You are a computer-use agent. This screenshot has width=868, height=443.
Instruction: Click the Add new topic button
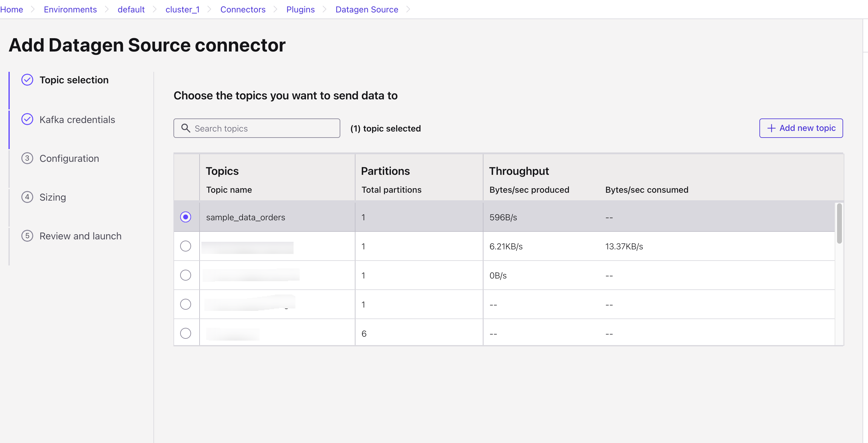tap(801, 128)
